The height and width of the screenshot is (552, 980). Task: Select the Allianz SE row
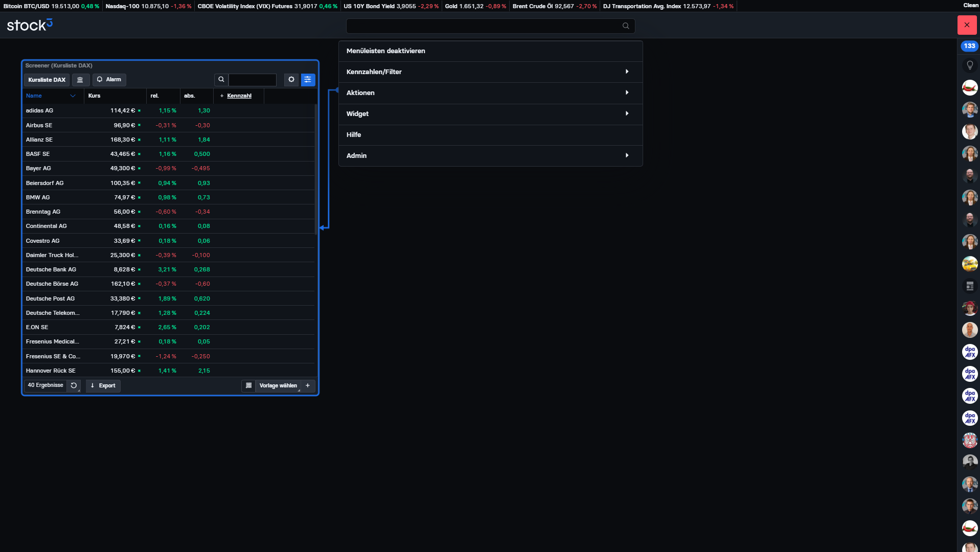169,140
